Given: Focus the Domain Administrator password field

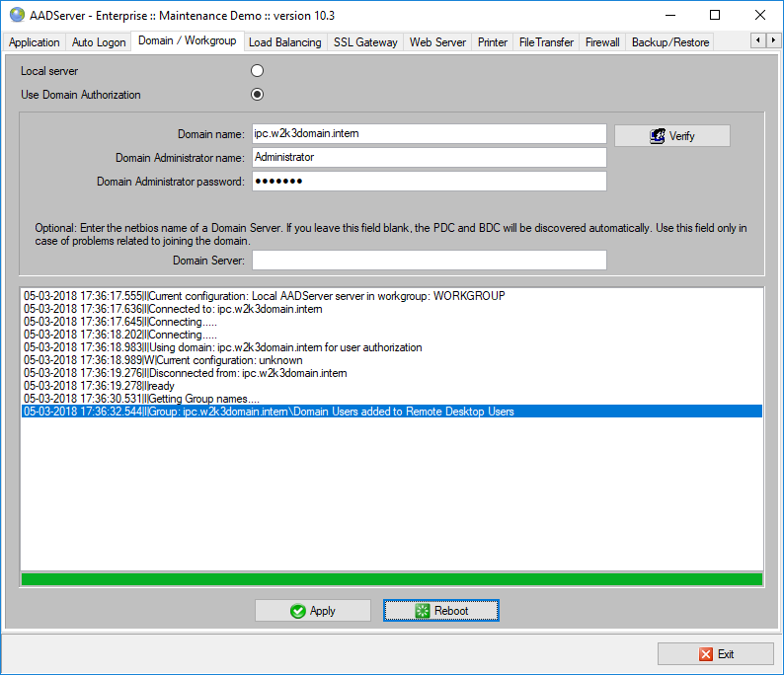Looking at the screenshot, I should click(x=429, y=181).
